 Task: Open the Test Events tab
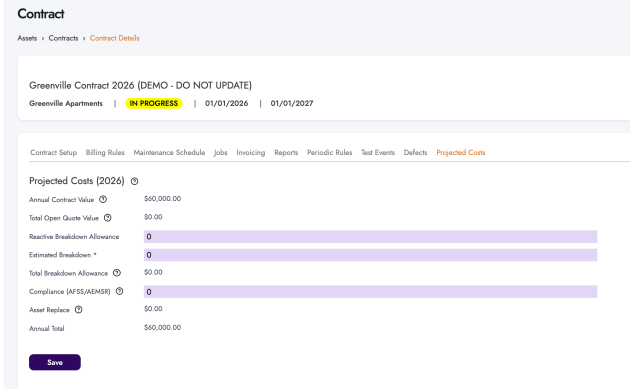378,153
